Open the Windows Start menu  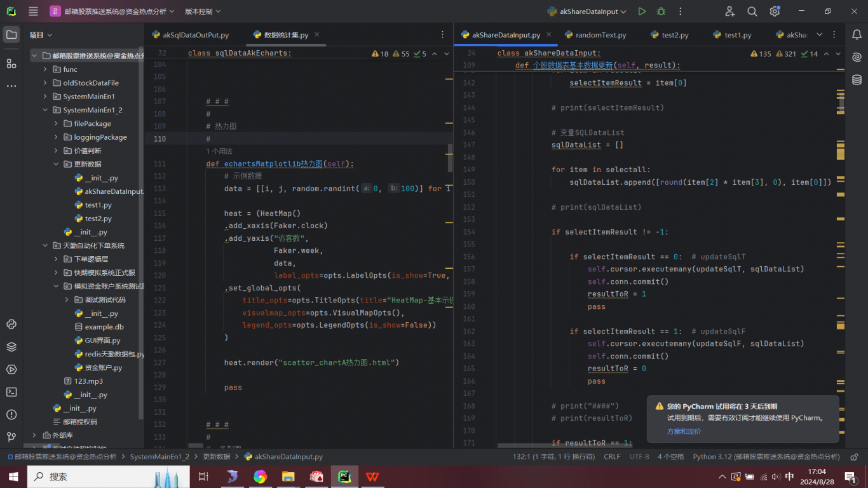click(13, 477)
